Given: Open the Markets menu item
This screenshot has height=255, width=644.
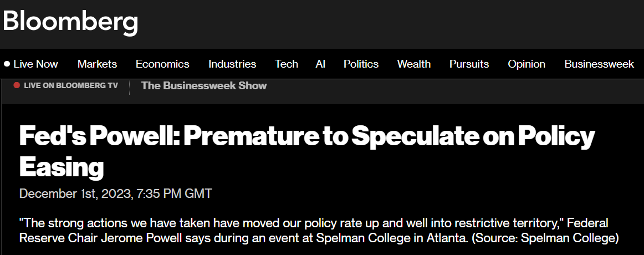Looking at the screenshot, I should (97, 64).
